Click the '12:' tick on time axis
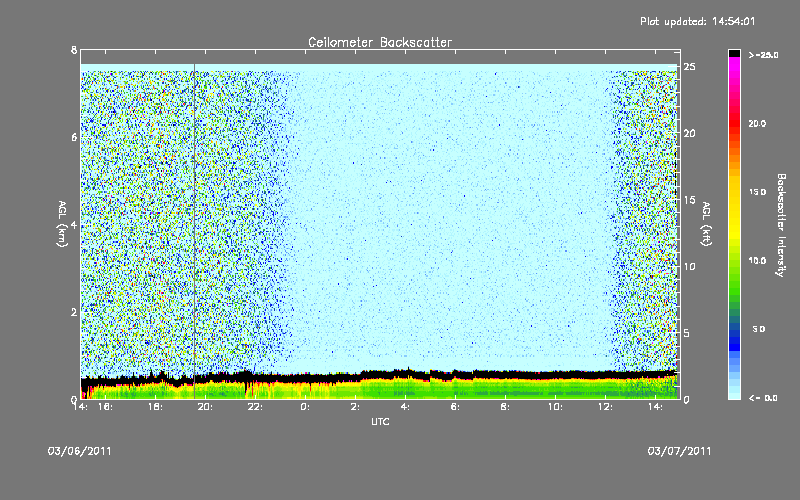This screenshot has height=500, width=800. click(x=605, y=407)
